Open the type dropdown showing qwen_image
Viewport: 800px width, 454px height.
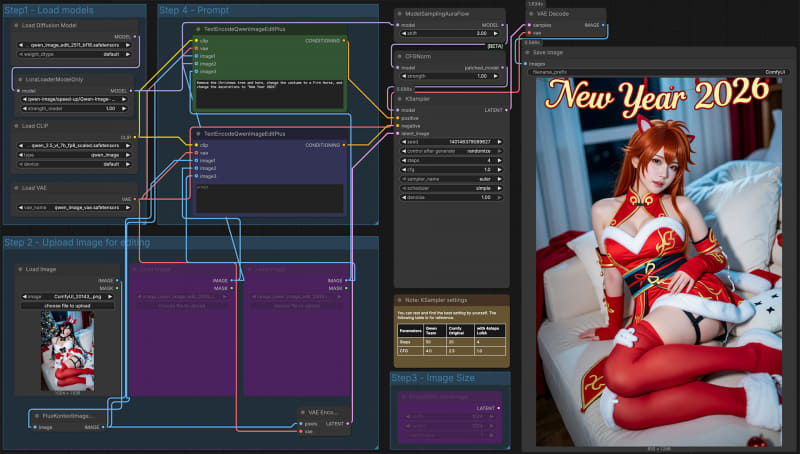tap(74, 155)
